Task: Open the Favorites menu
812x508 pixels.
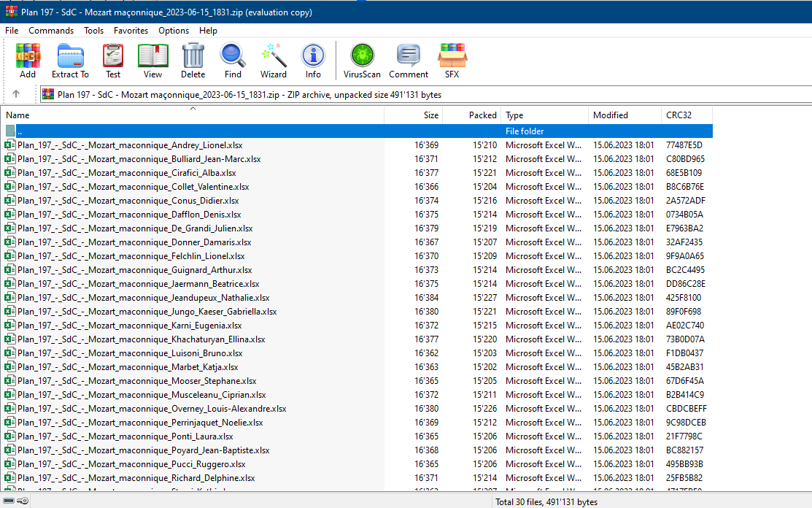Action: click(x=131, y=31)
